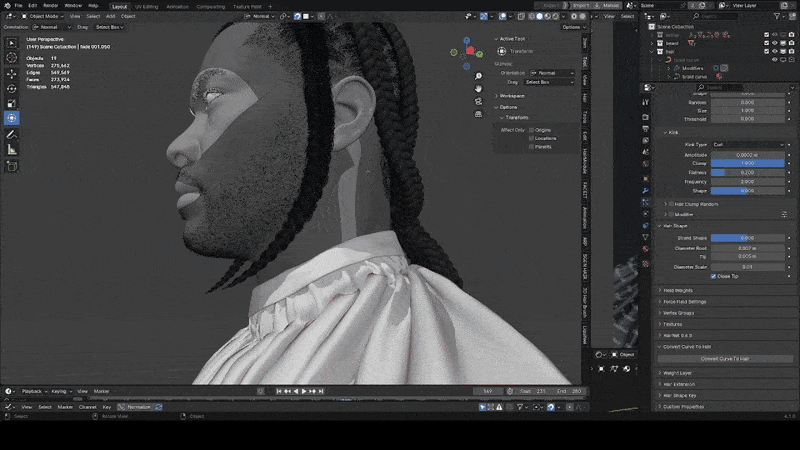Click the play animation button in the timeline
Screen dimensions: 800x450
pyautogui.click(x=304, y=391)
